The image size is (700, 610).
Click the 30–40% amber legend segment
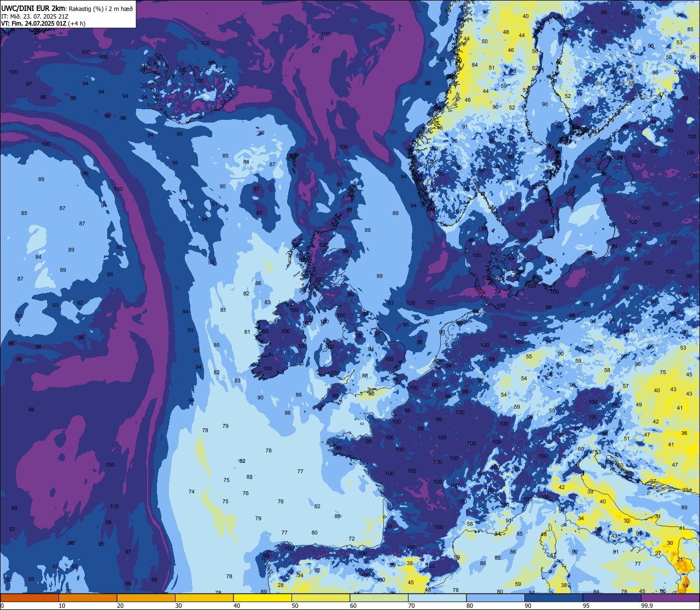click(204, 598)
